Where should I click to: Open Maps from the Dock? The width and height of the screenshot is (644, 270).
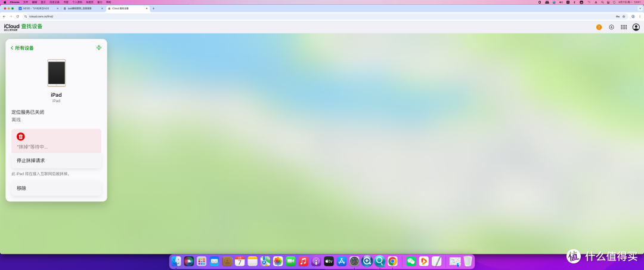(265, 261)
